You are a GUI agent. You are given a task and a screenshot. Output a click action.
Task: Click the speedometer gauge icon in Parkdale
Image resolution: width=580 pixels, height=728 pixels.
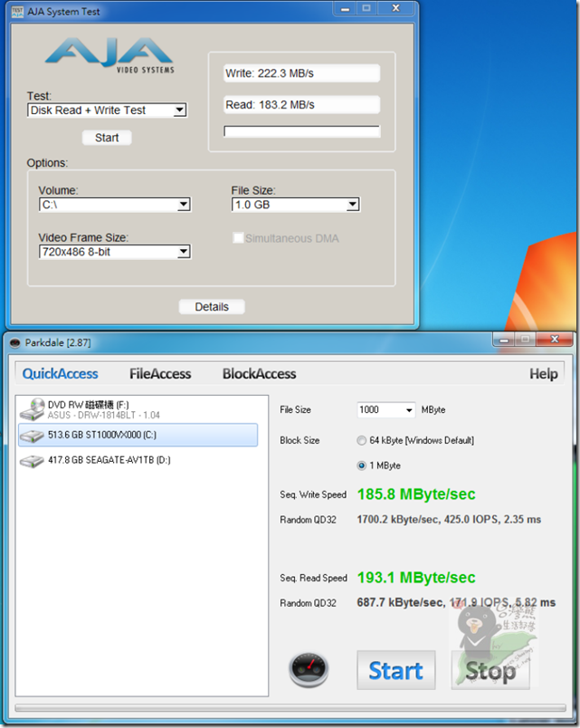coord(309,669)
